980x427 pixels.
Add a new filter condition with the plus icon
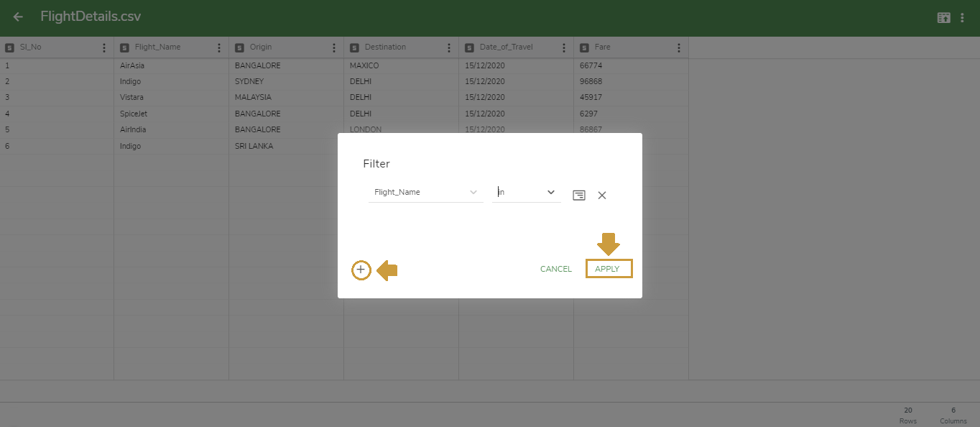click(361, 270)
